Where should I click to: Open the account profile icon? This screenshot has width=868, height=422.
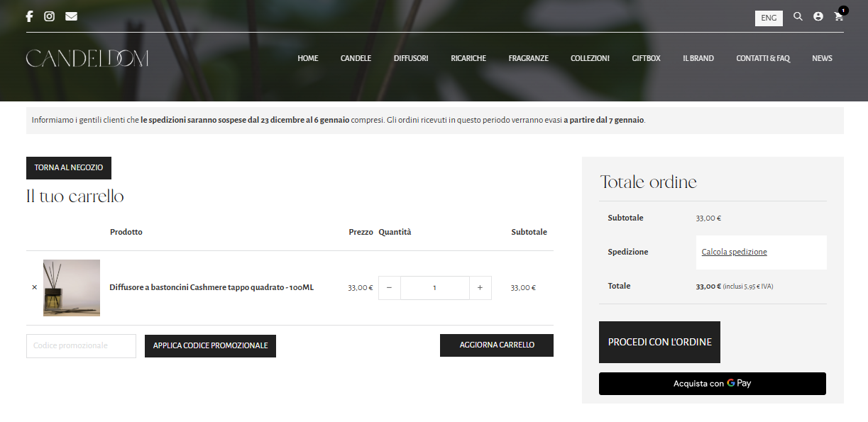tap(818, 16)
